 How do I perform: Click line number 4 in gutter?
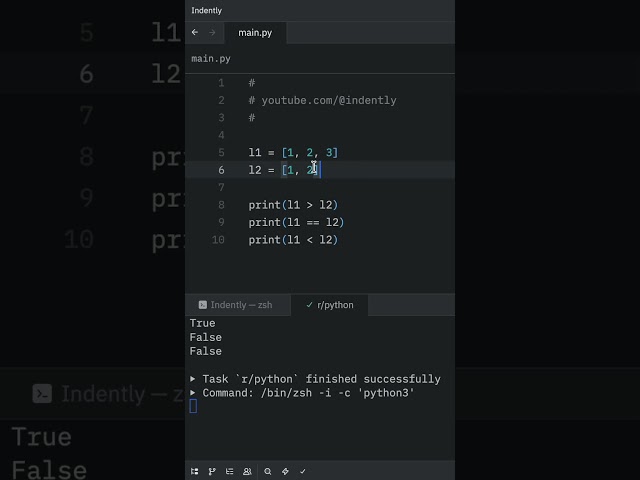pyautogui.click(x=221, y=135)
